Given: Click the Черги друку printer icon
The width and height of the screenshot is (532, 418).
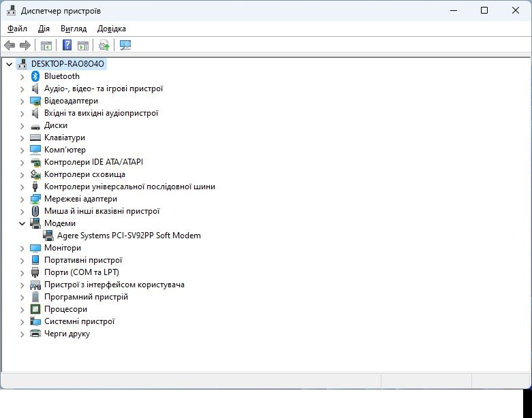Looking at the screenshot, I should click(x=35, y=334).
